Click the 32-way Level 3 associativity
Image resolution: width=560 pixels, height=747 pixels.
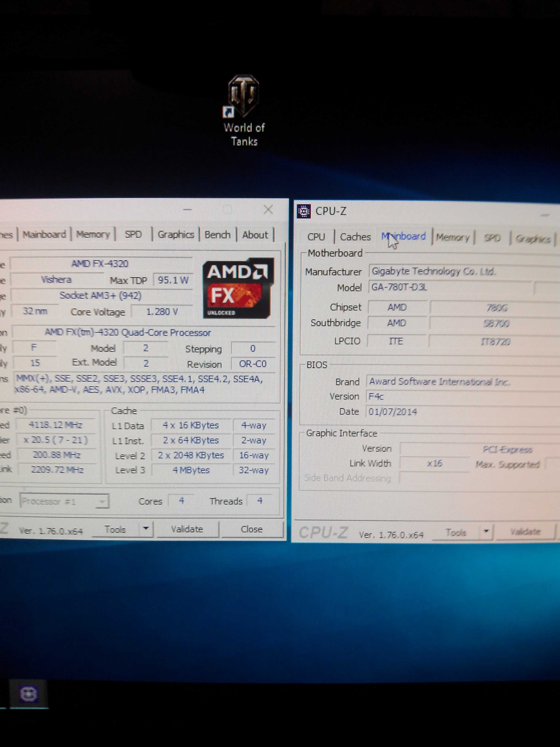coord(254,470)
